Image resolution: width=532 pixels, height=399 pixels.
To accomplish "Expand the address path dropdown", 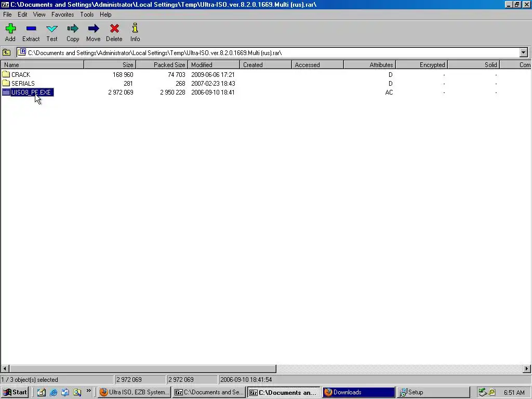I will (x=524, y=52).
